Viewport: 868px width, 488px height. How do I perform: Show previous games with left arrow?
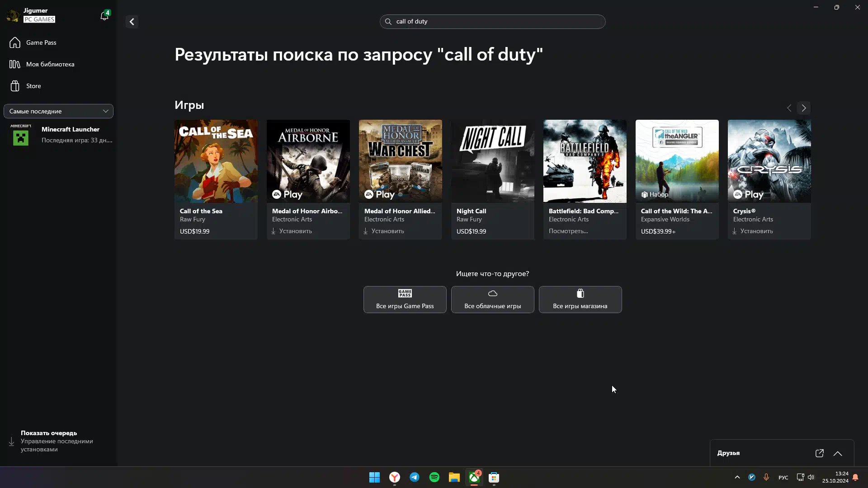tap(789, 108)
